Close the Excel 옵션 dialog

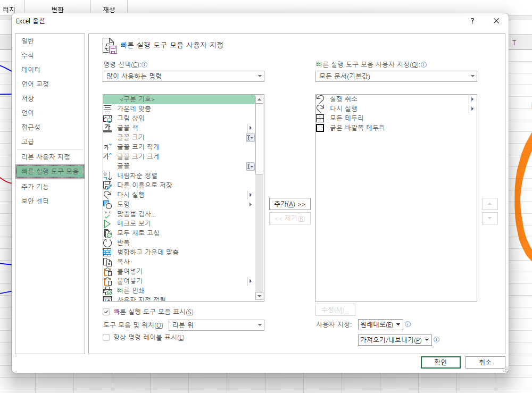tap(496, 21)
